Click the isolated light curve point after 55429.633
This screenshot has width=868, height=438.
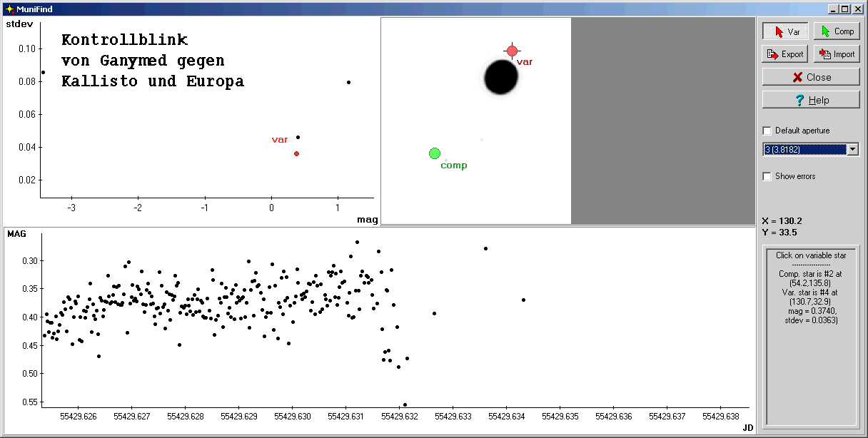point(485,248)
